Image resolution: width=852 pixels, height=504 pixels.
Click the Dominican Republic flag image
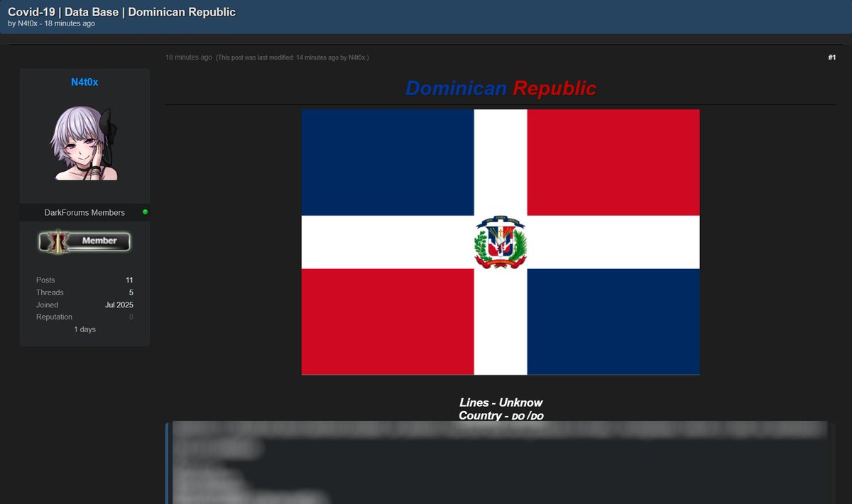501,242
